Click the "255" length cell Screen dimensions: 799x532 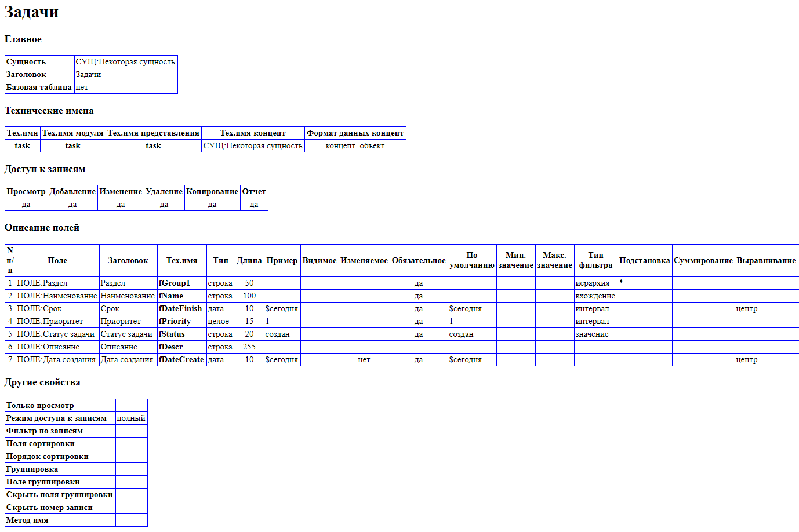pyautogui.click(x=249, y=347)
